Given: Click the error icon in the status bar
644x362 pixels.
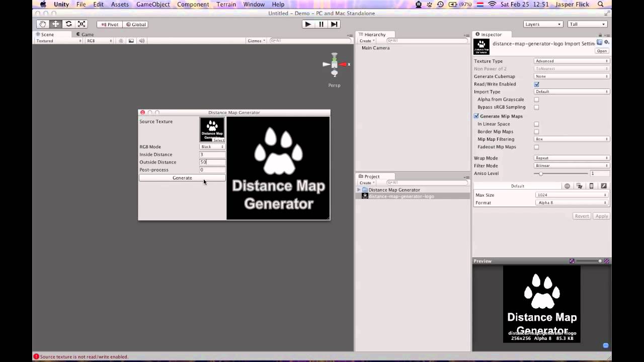Looking at the screenshot, I should 36,356.
